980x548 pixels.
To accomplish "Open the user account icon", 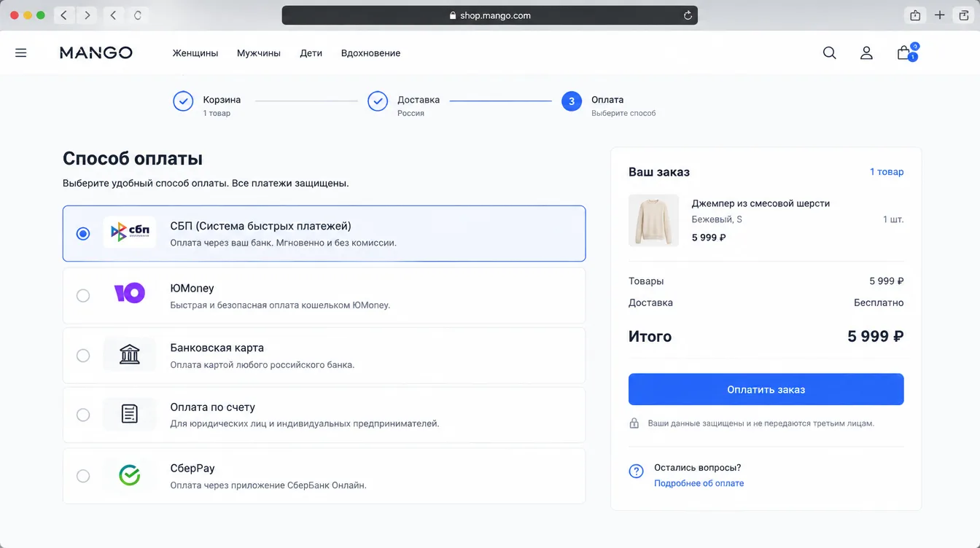I will coord(866,52).
